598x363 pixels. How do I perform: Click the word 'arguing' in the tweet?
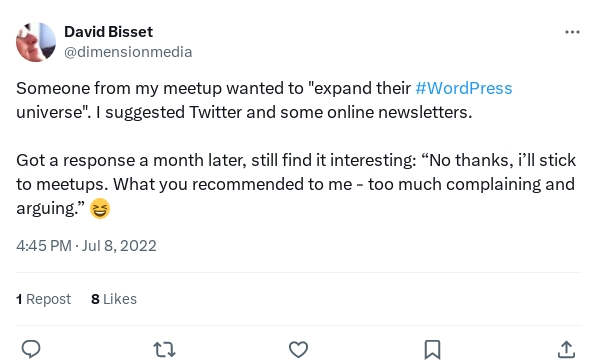45,209
